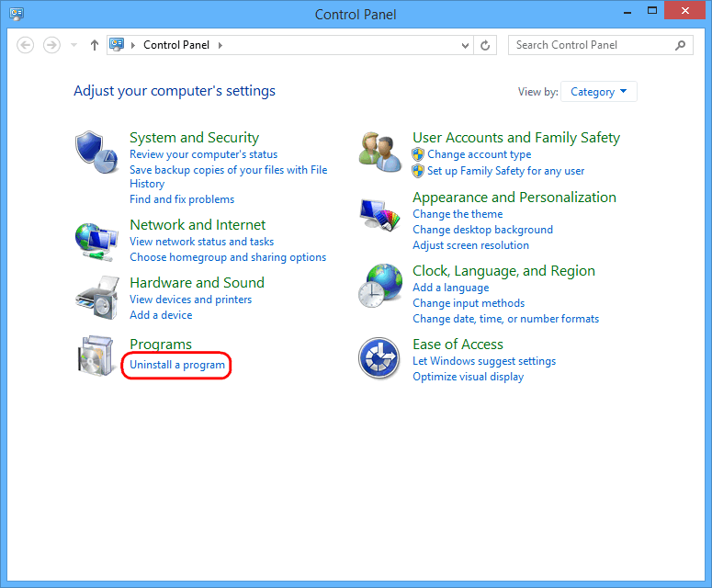This screenshot has height=588, width=712.
Task: Click the Forward navigation arrow
Action: click(51, 45)
